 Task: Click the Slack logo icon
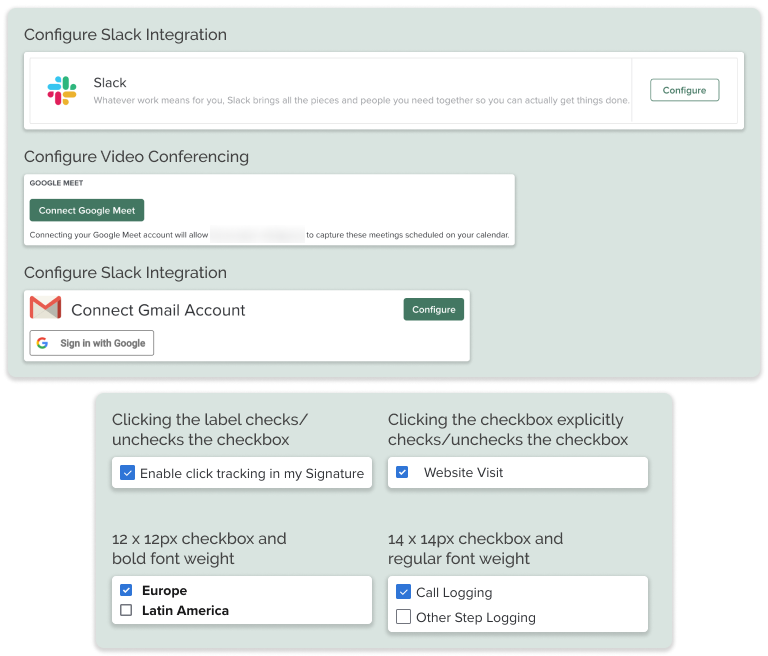click(x=62, y=91)
